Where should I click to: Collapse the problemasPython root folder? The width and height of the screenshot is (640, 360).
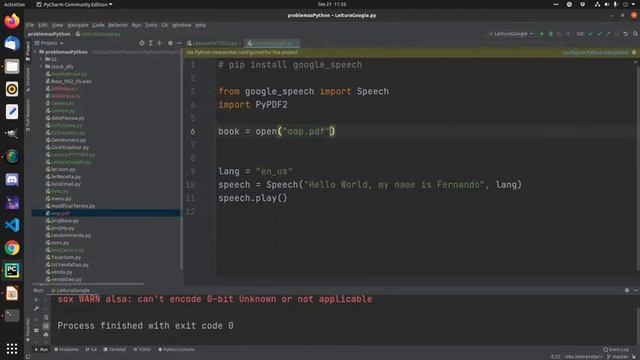(36, 52)
